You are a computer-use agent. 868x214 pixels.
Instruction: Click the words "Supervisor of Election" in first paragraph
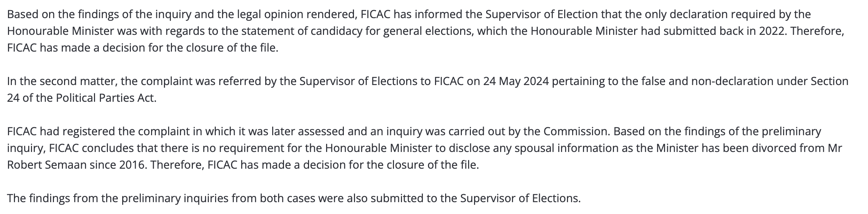coord(542,15)
